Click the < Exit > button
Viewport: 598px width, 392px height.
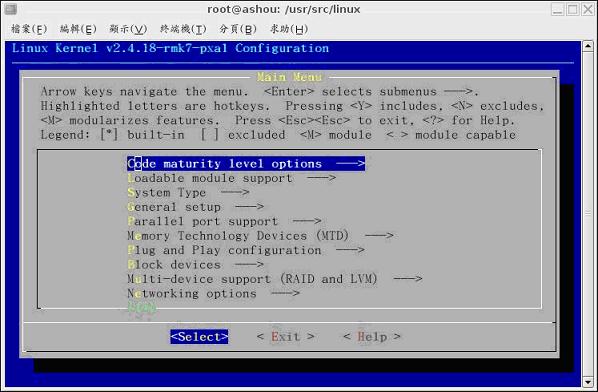(x=285, y=337)
